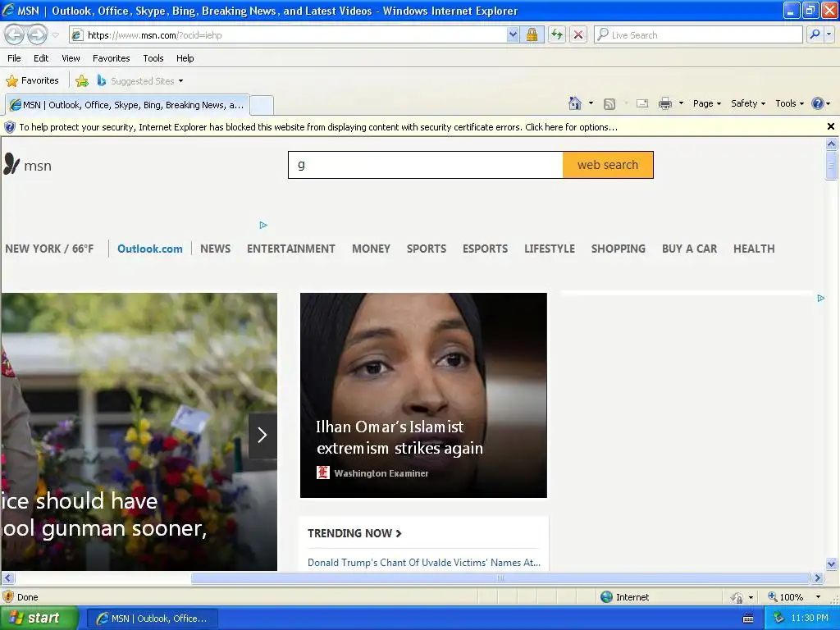
Task: Click the AdChoices icon beside right ad
Action: pos(820,298)
